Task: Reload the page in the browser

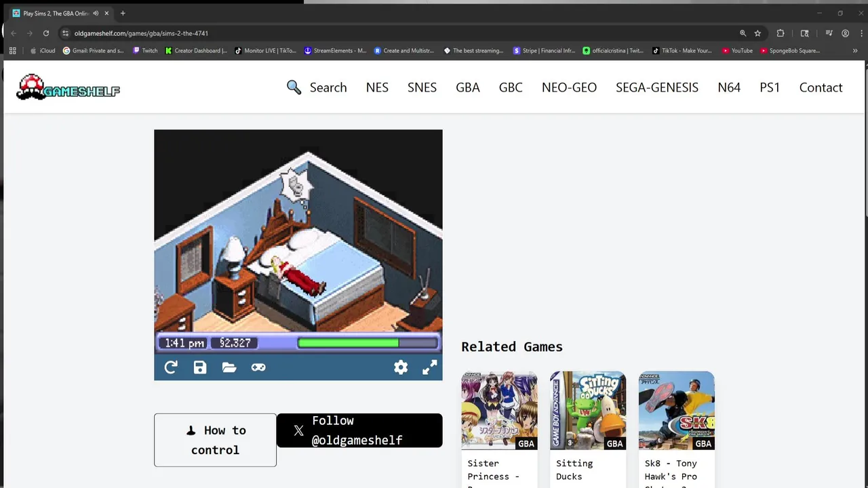Action: (x=46, y=33)
